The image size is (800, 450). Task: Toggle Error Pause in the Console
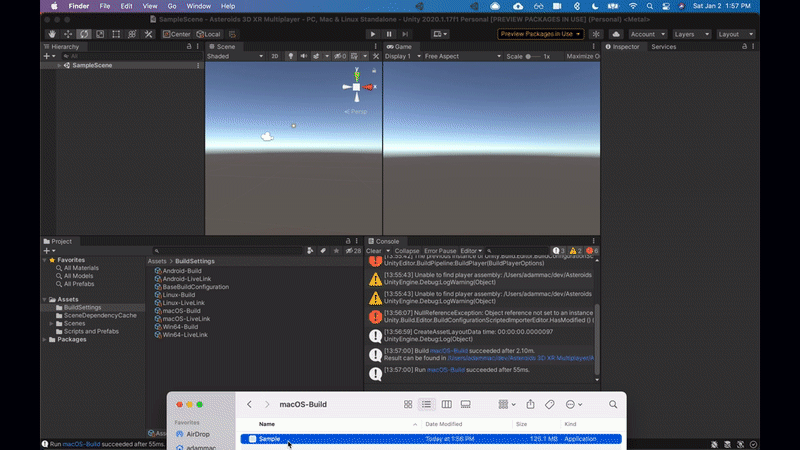(440, 251)
